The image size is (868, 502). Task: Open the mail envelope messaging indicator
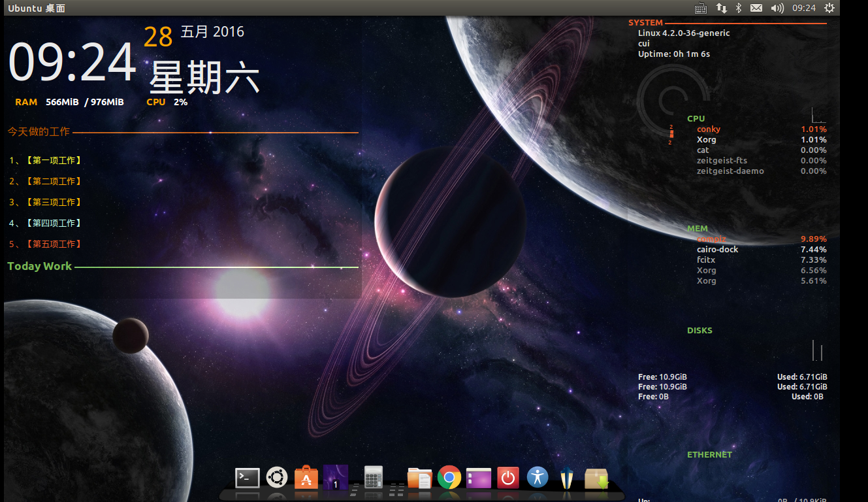756,8
